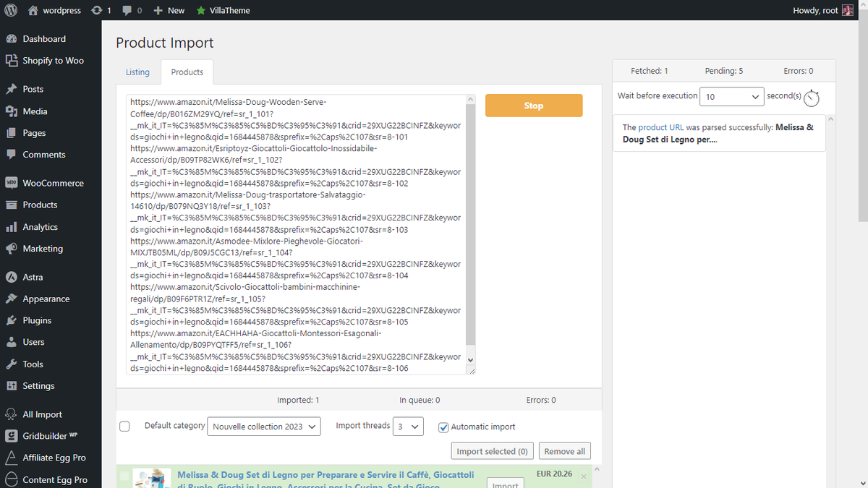Click the log panel scrollbar up arrow
Screen dimensions: 868x488
[x=830, y=119]
